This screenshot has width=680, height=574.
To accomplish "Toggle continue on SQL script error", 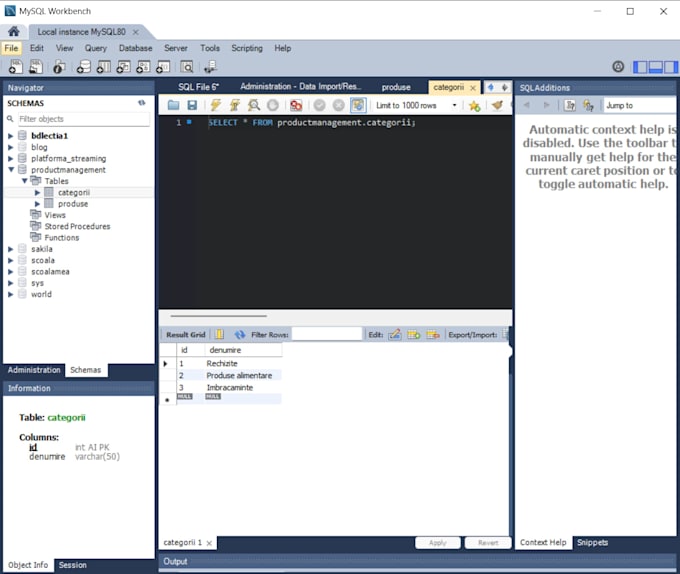I will click(296, 105).
